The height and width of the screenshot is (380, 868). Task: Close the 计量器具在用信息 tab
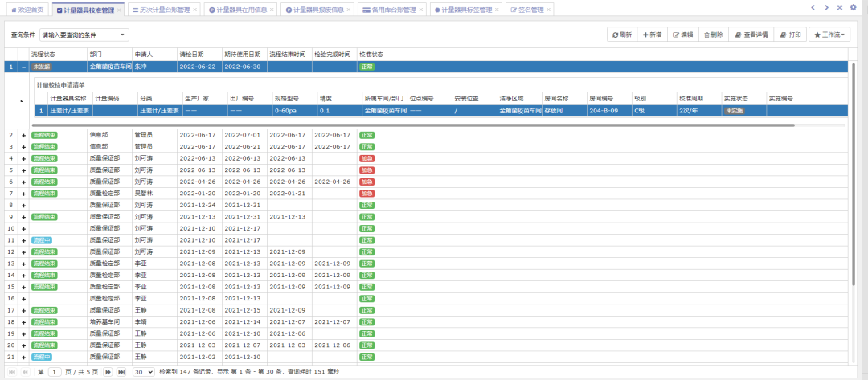(x=272, y=10)
